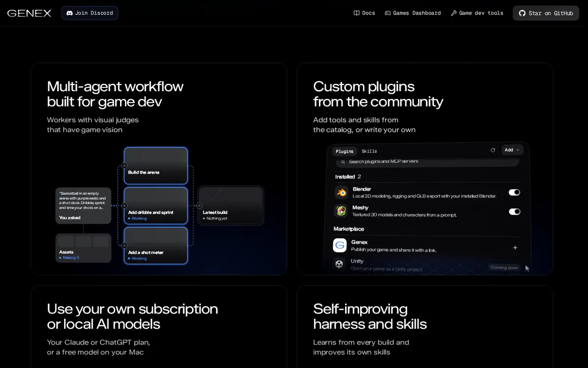Click the Making 3 status text
The width and height of the screenshot is (588, 368).
point(71,258)
